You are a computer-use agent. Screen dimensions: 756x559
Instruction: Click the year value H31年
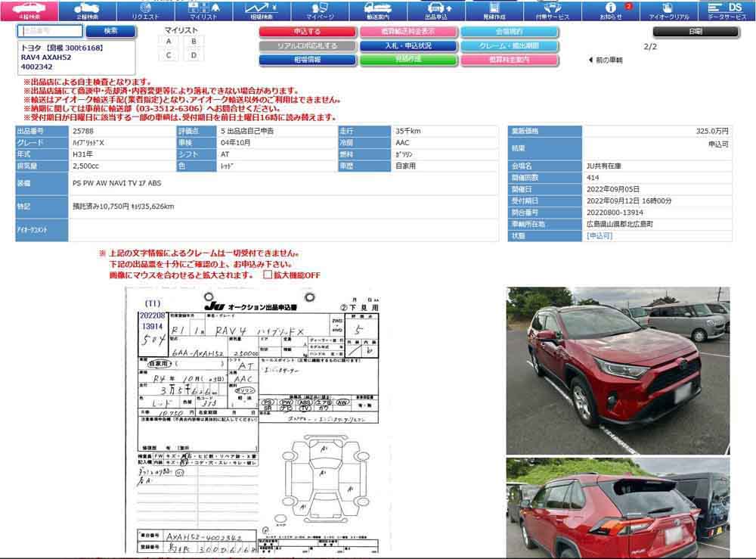click(x=83, y=154)
